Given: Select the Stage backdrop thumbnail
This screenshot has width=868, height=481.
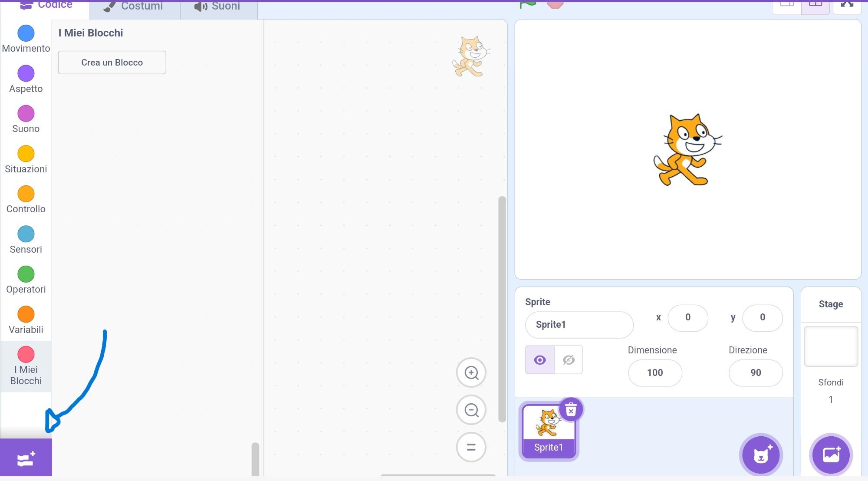Looking at the screenshot, I should point(831,346).
